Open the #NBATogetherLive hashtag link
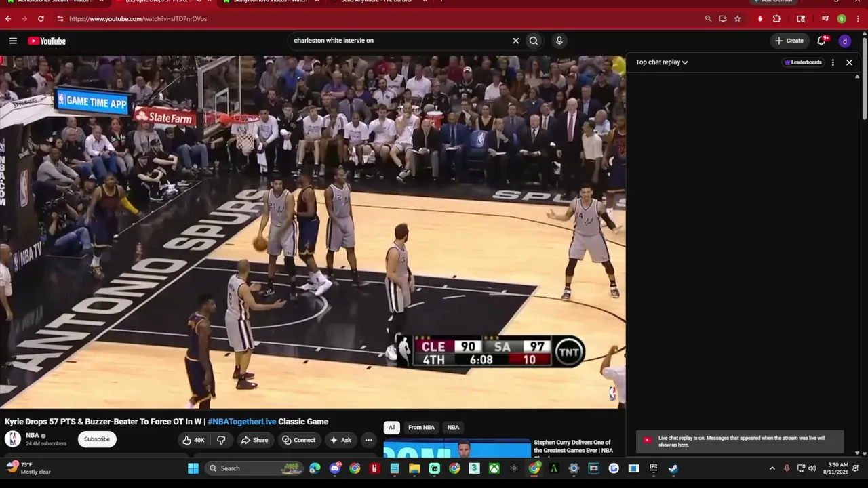The image size is (868, 488). [242, 422]
